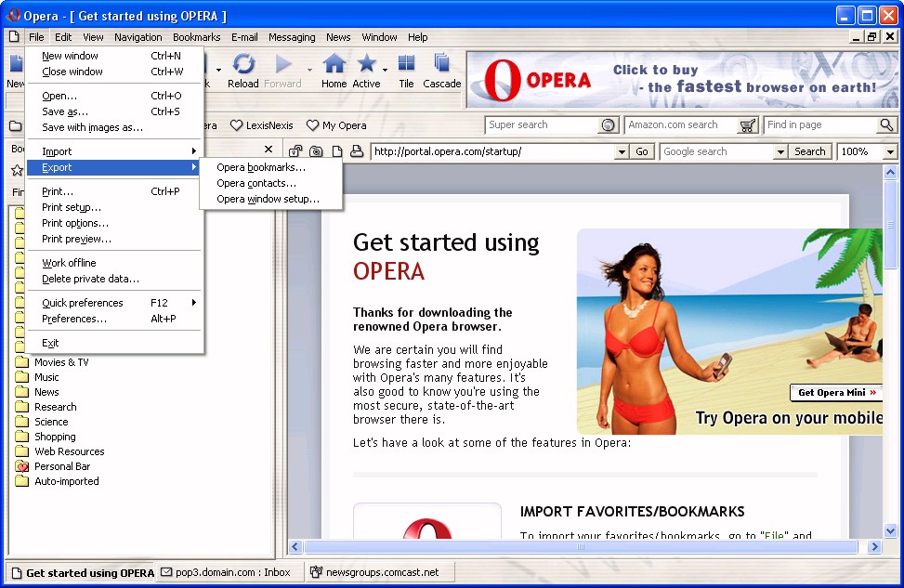Image resolution: width=904 pixels, height=588 pixels.
Task: Click the Cascade windows icon
Action: click(x=441, y=64)
